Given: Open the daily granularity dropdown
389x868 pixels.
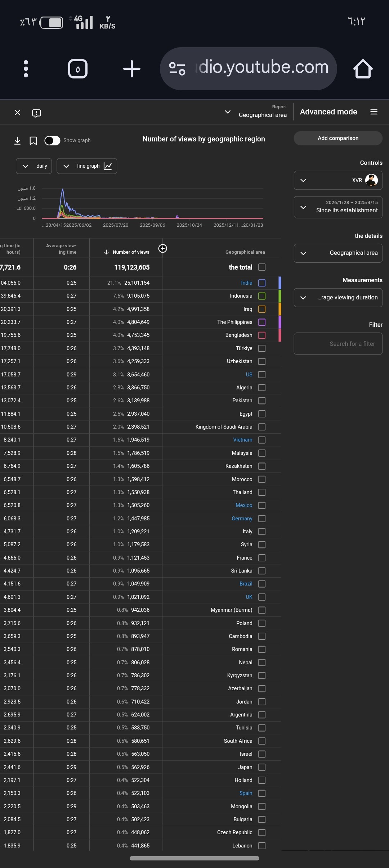Looking at the screenshot, I should point(34,166).
